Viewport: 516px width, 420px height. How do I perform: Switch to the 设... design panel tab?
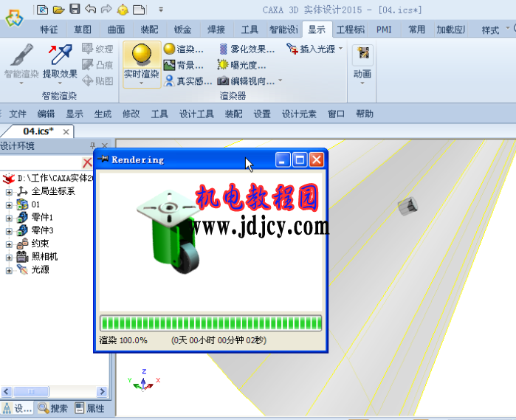pyautogui.click(x=17, y=408)
